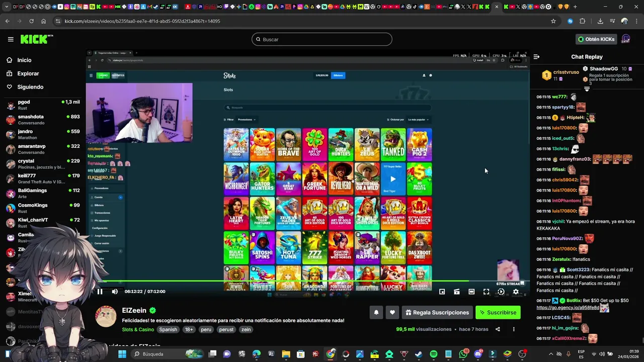644x362 pixels.
Task: Open the video player settings gear
Action: pyautogui.click(x=516, y=292)
